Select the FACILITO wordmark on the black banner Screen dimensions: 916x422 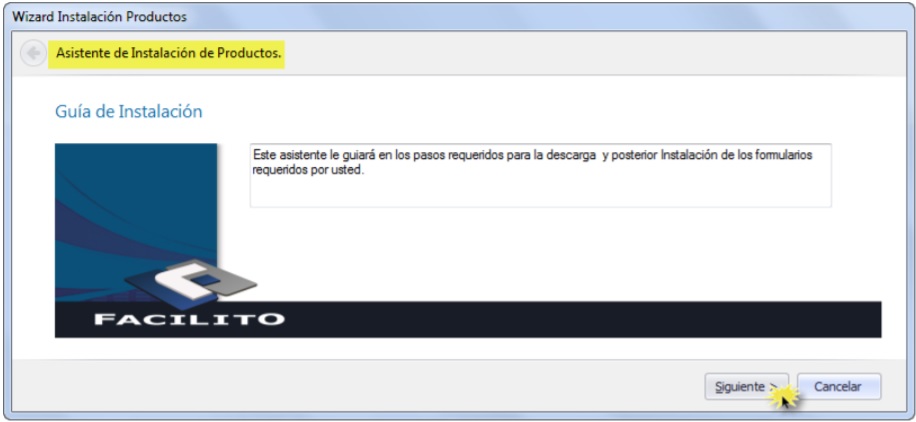[189, 320]
